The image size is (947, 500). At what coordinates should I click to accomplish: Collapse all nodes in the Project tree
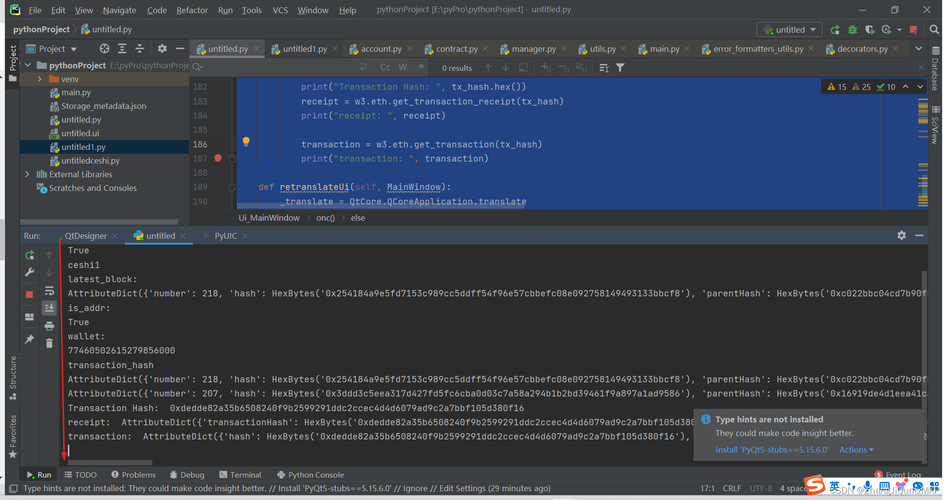click(x=140, y=48)
